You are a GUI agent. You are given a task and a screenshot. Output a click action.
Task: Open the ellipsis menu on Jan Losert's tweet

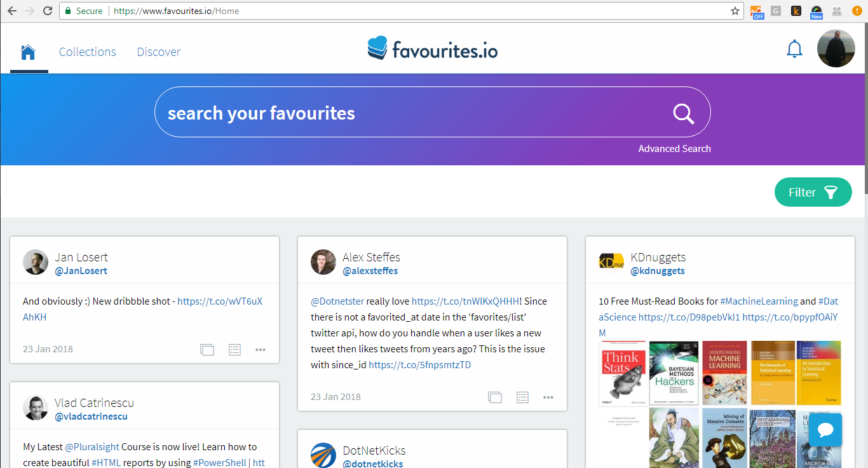tap(260, 349)
